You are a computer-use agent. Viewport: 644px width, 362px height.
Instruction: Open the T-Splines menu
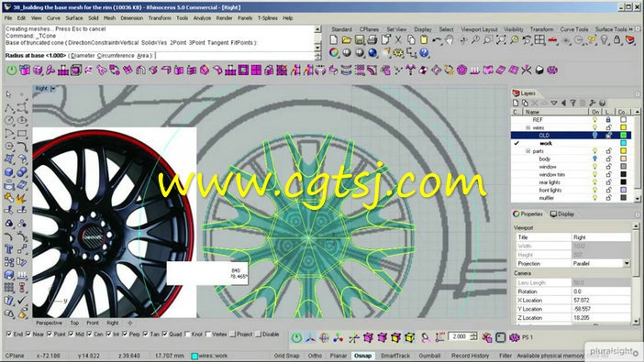point(267,18)
